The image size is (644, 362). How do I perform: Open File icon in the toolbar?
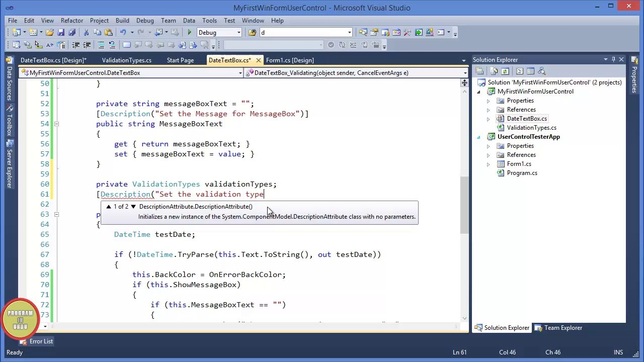click(50, 33)
